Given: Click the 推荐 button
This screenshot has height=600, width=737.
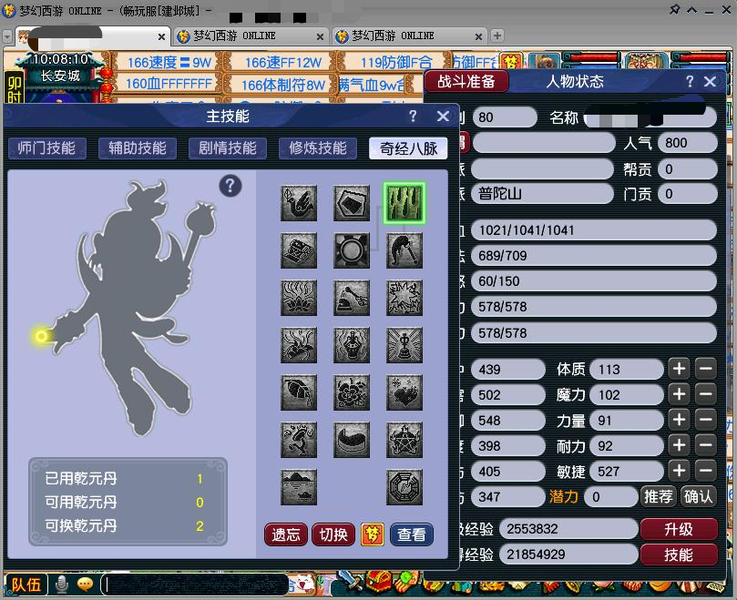Looking at the screenshot, I should 658,497.
